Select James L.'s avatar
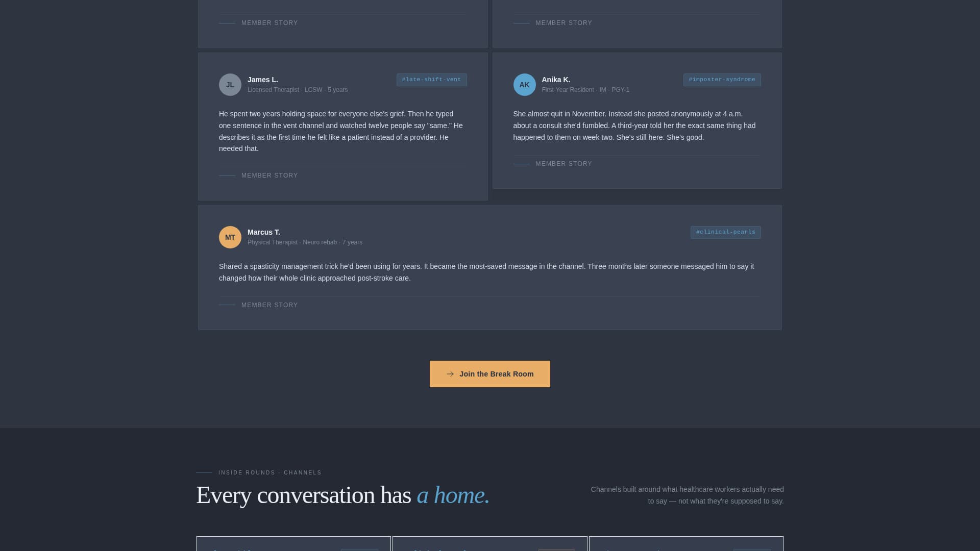Screen dimensions: 980x551 [x=230, y=84]
